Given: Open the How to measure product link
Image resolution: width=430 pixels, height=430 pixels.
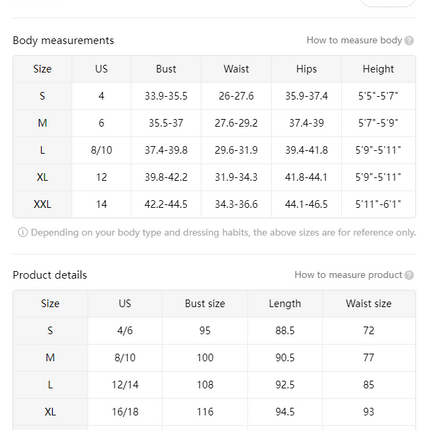Looking at the screenshot, I should click(348, 275).
